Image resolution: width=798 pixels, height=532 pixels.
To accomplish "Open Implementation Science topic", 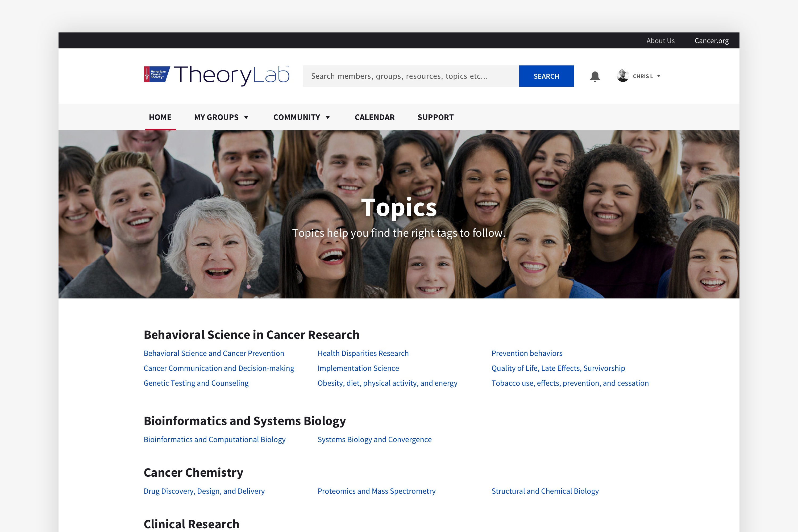I will tap(358, 368).
